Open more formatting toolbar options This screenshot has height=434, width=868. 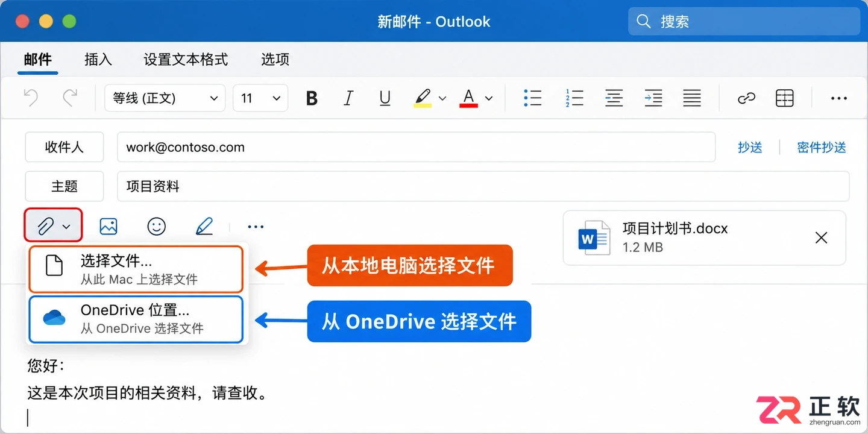839,98
